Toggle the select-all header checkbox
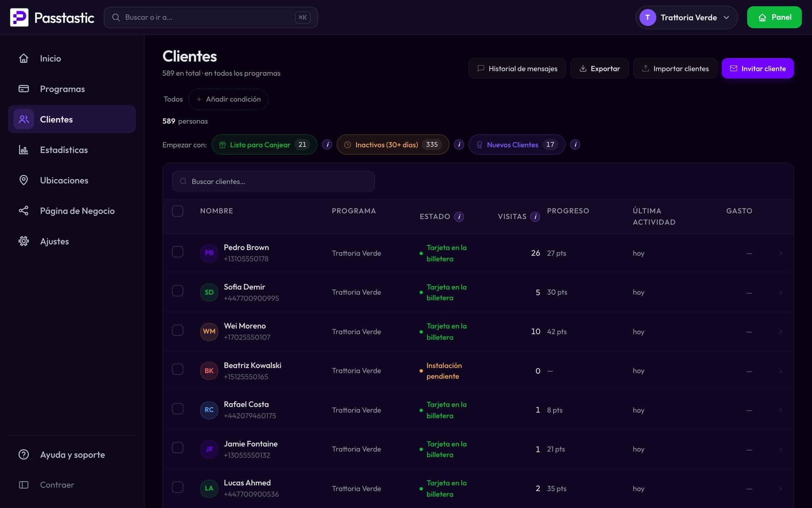The width and height of the screenshot is (812, 508). [x=177, y=211]
